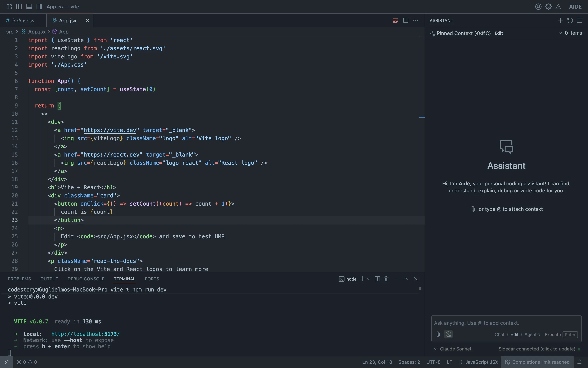
Task: Split the editor to the right
Action: 406,20
